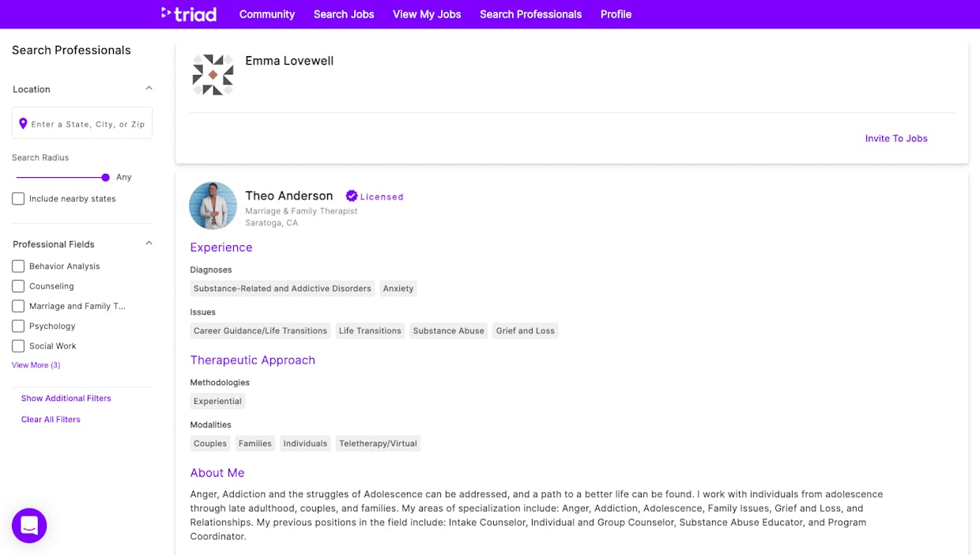Toggle the Social Work checkbox
The height and width of the screenshot is (555, 980).
pyautogui.click(x=18, y=345)
